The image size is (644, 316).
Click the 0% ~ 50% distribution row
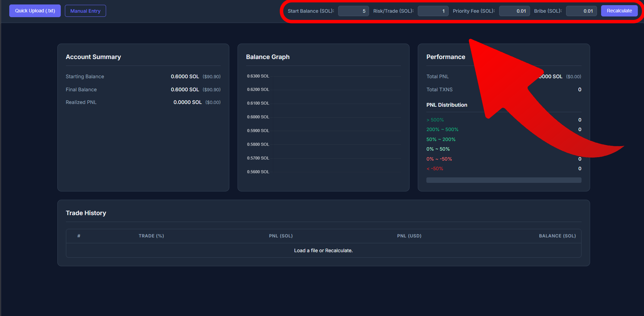point(504,149)
